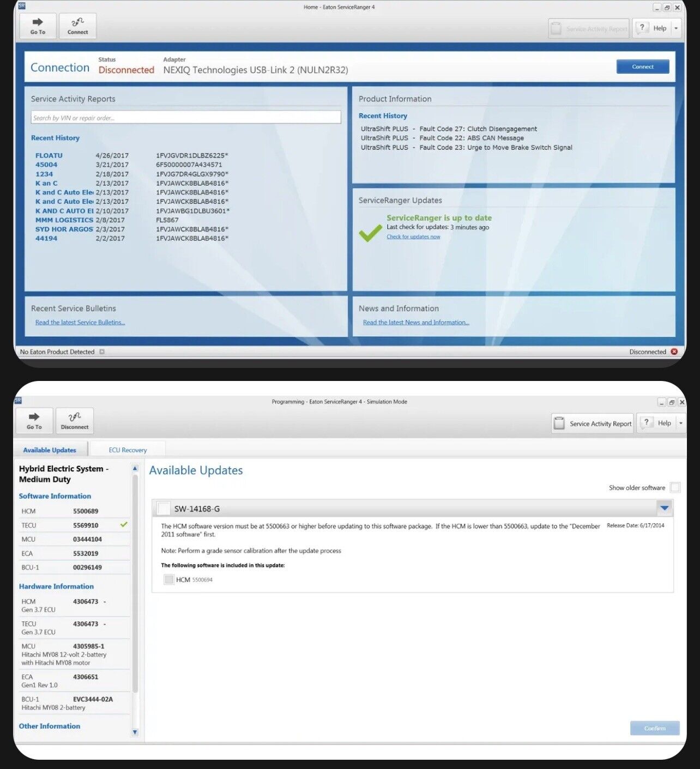Viewport: 700px width, 769px height.
Task: Select Fault Code 27: Clutch Disengagement entry
Action: [x=449, y=129]
